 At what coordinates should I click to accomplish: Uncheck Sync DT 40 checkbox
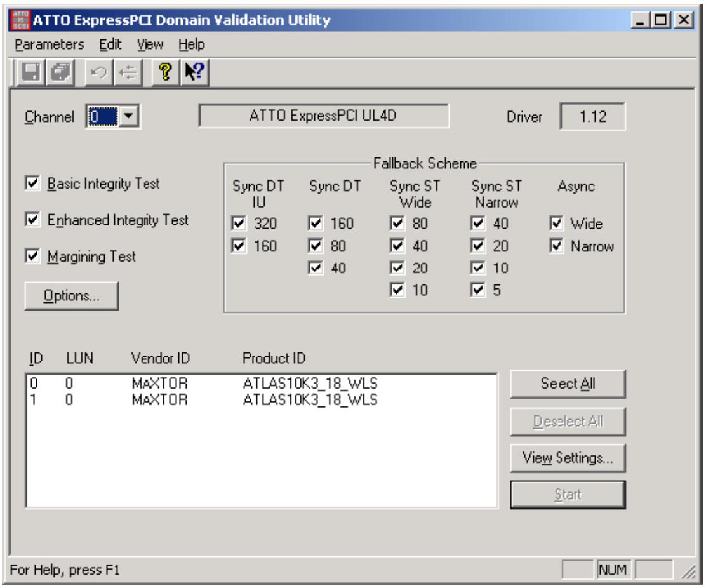pos(315,268)
